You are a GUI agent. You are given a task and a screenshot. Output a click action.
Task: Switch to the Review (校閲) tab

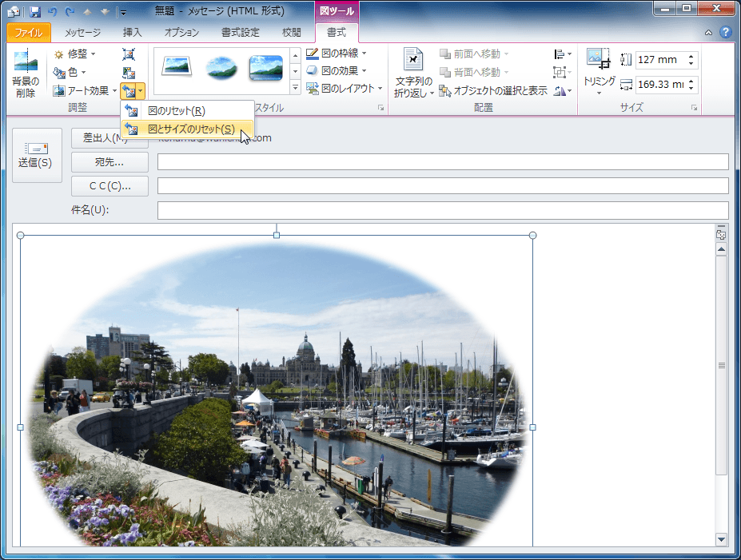pos(291,33)
